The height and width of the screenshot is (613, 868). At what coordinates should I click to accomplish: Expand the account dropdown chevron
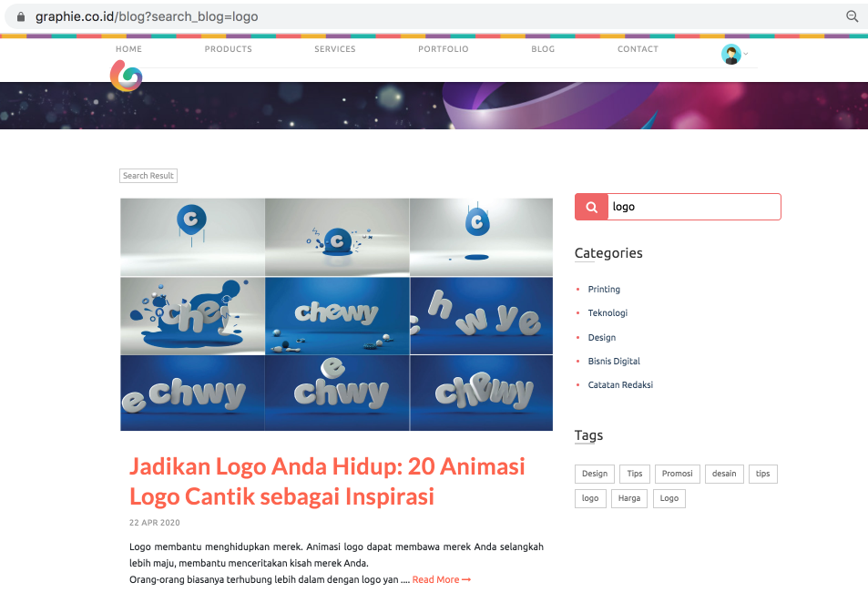coord(746,54)
